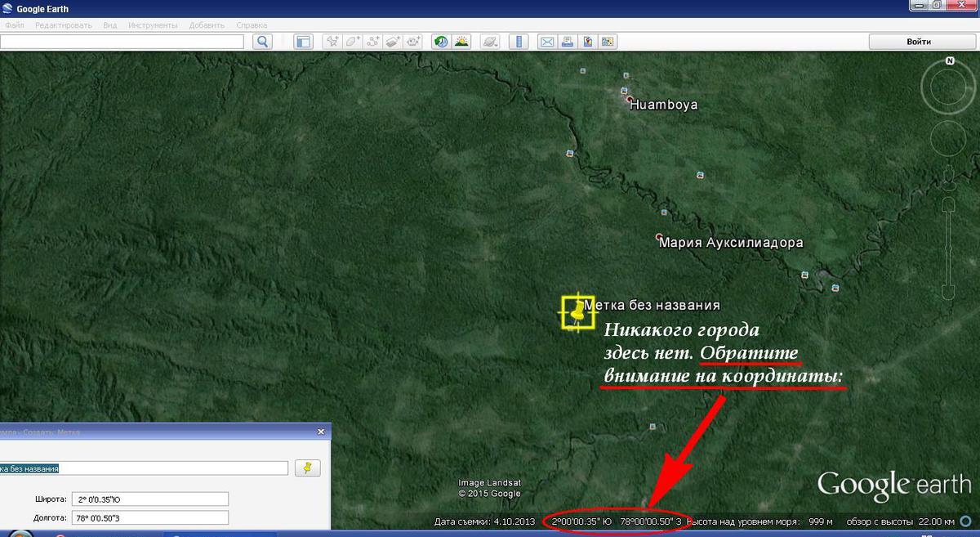Click View in Google Maps icon
This screenshot has height=537, width=980.
tap(608, 42)
